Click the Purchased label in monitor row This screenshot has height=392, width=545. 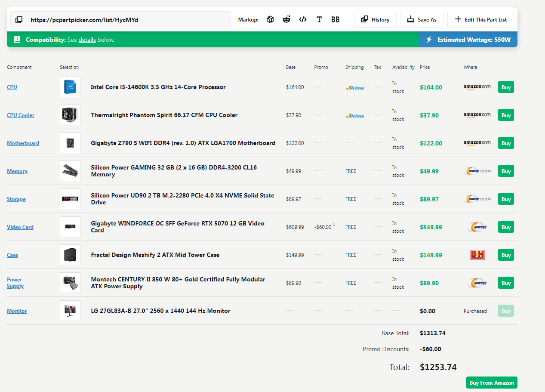coord(475,311)
